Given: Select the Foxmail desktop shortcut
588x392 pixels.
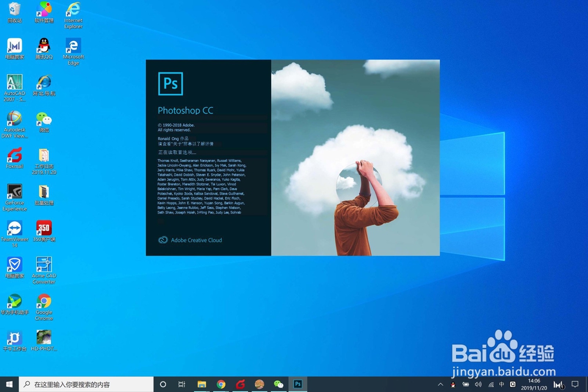Looking at the screenshot, I should [x=15, y=158].
